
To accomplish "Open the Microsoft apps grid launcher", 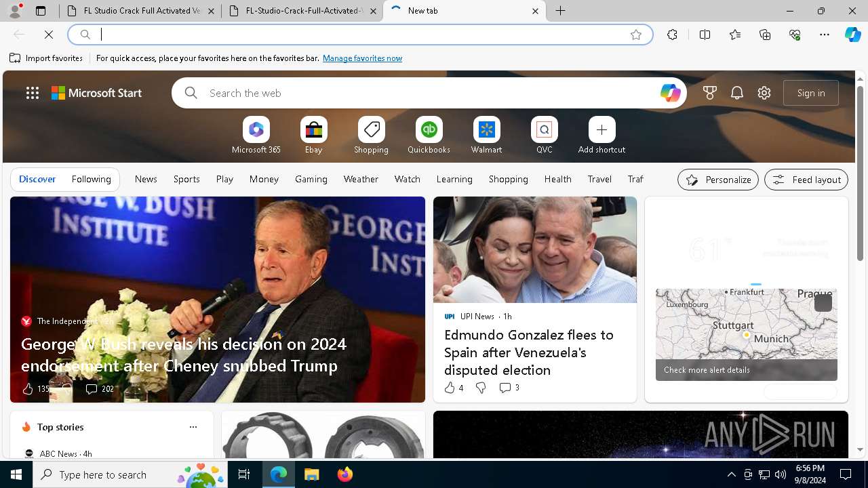I will 33,93.
